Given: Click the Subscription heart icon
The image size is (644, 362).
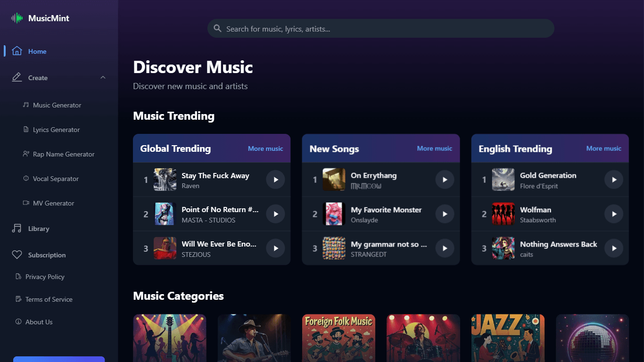Looking at the screenshot, I should [17, 255].
